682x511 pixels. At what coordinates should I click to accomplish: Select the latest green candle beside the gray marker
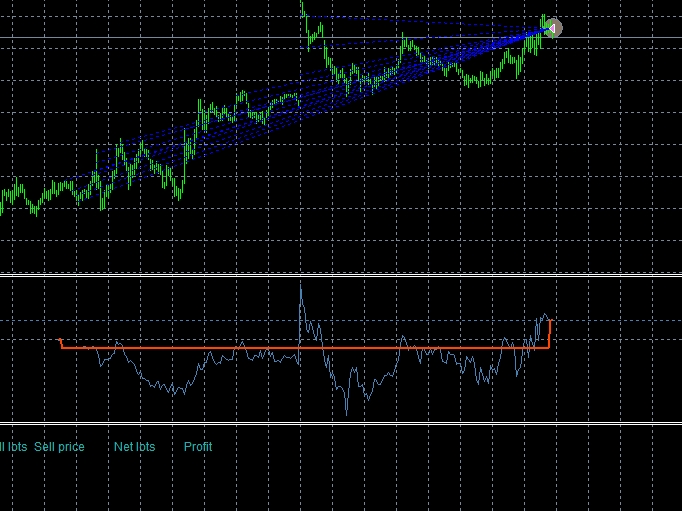544,22
